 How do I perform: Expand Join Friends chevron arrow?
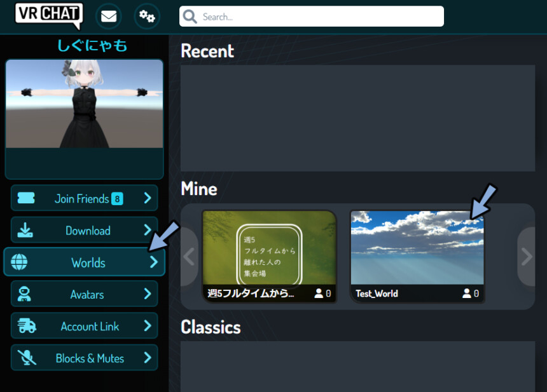click(148, 198)
